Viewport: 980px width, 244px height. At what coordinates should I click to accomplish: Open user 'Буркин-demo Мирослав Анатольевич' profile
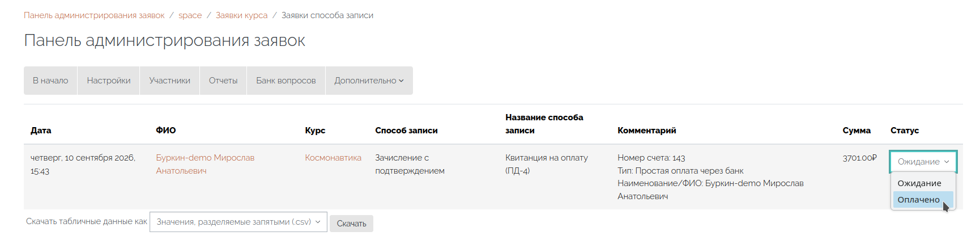pyautogui.click(x=205, y=164)
